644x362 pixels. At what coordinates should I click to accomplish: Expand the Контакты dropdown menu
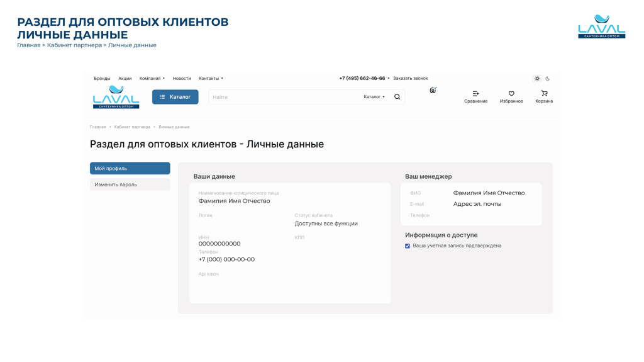(211, 79)
